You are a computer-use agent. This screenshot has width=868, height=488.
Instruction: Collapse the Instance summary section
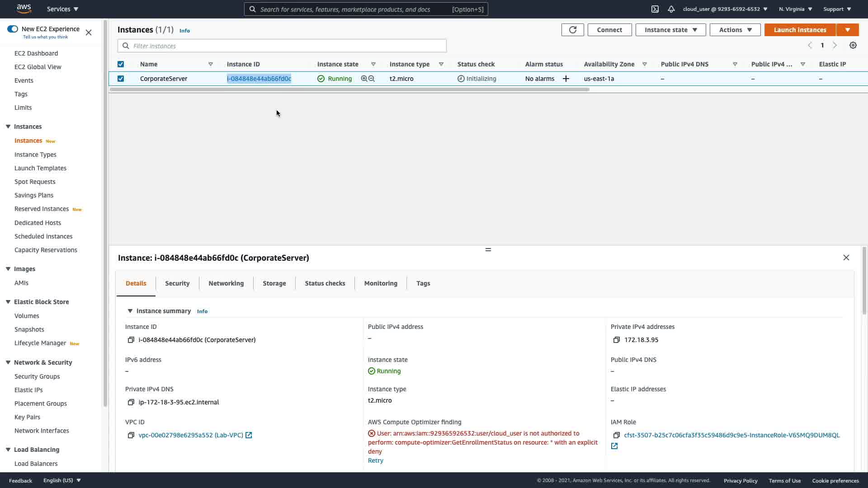tap(130, 311)
